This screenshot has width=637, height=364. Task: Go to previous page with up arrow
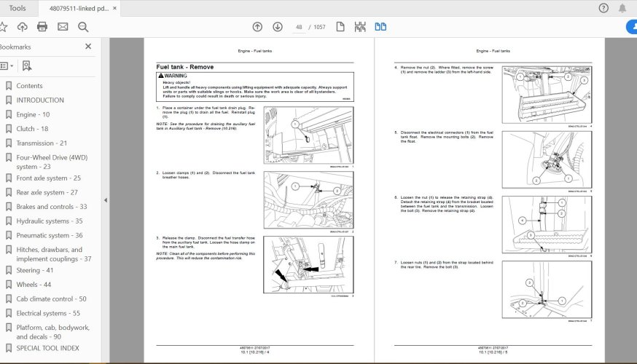tap(257, 27)
